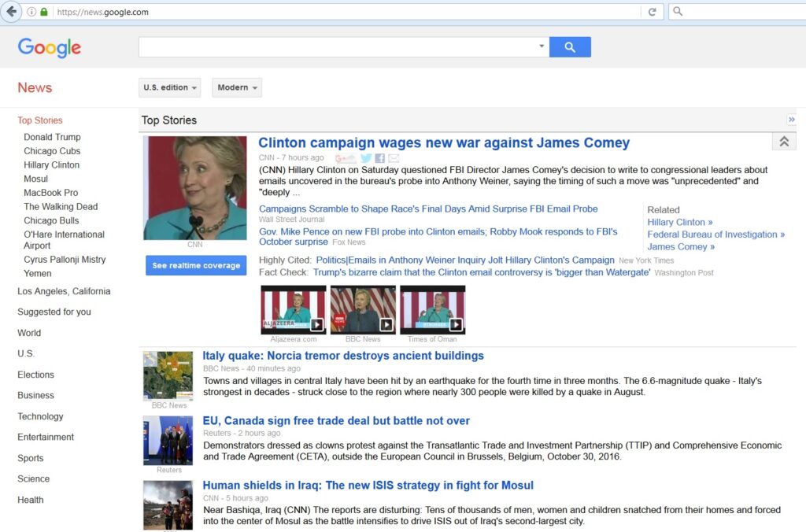Play the BBC News video thumbnail
Viewport: 806px width, 532px height.
click(x=363, y=310)
